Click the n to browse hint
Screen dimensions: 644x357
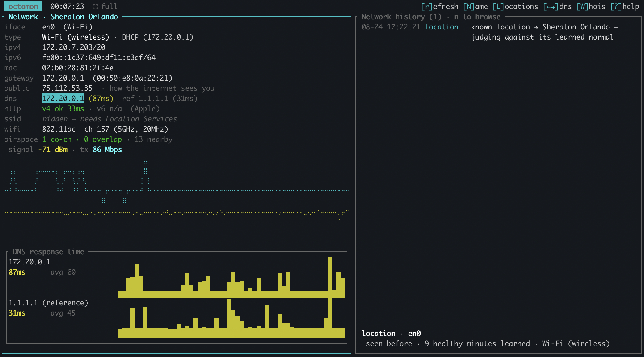click(x=477, y=17)
